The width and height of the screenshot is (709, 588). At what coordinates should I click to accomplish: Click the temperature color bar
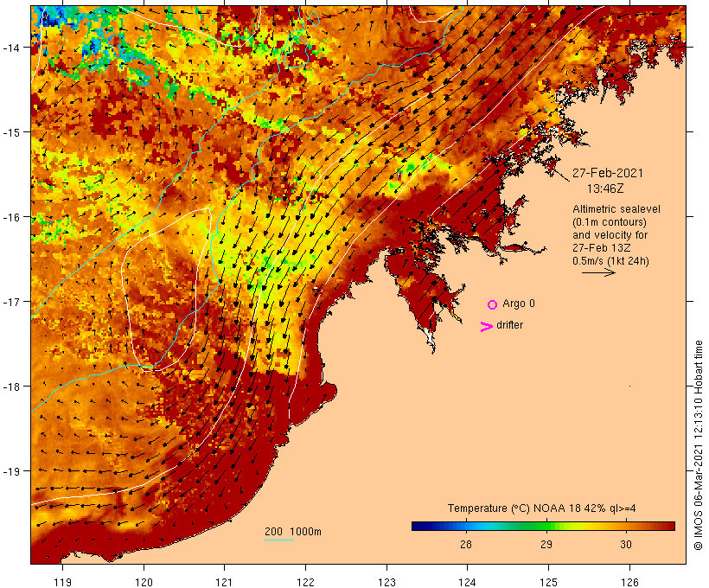pos(543,526)
